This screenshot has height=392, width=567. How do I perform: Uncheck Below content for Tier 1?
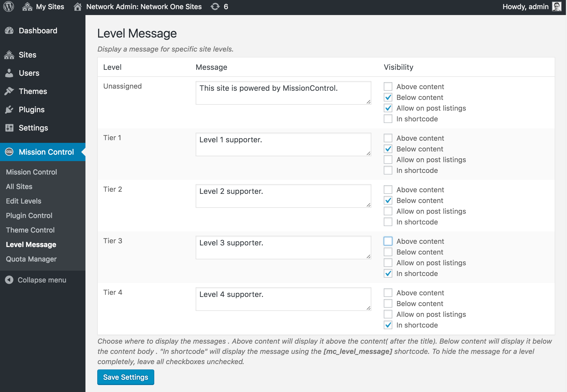coord(388,149)
